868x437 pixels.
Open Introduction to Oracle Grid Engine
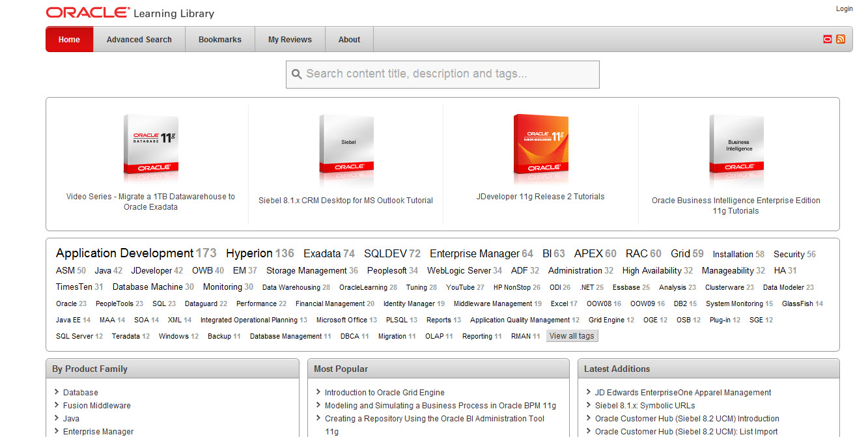[385, 392]
